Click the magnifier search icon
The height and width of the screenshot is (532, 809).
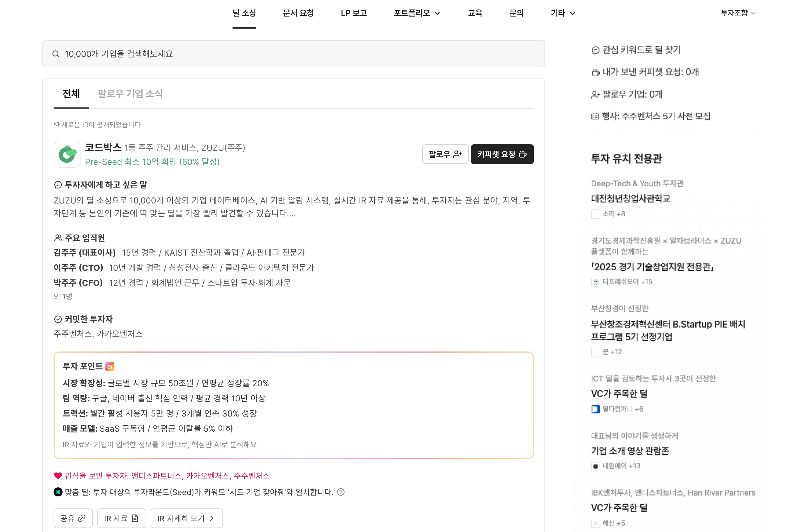pos(56,54)
